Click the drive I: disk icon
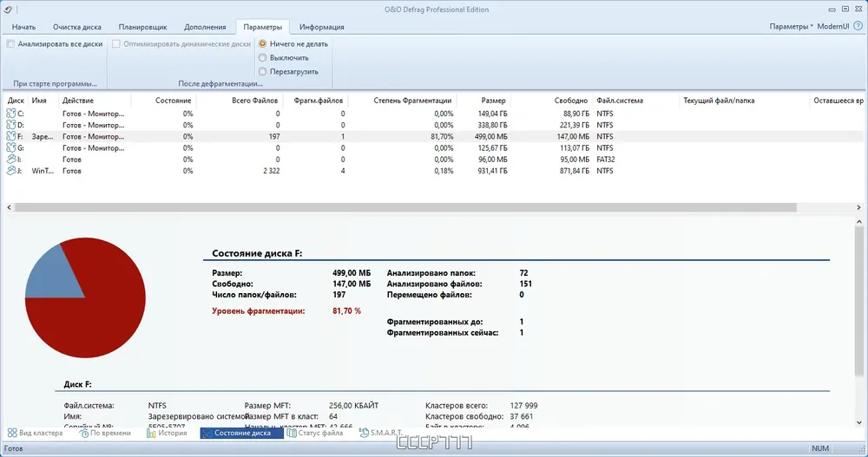Viewport: 868px width, 457px height. click(11, 160)
